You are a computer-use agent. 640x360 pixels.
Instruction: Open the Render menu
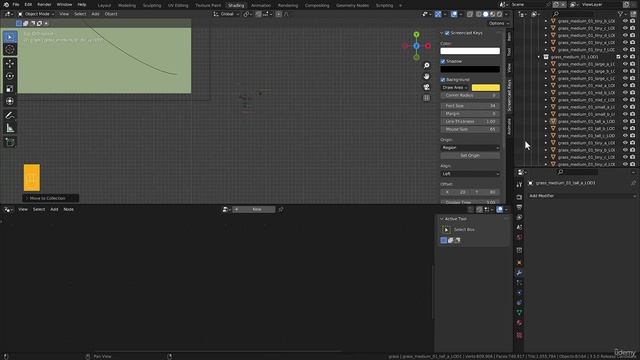44,4
